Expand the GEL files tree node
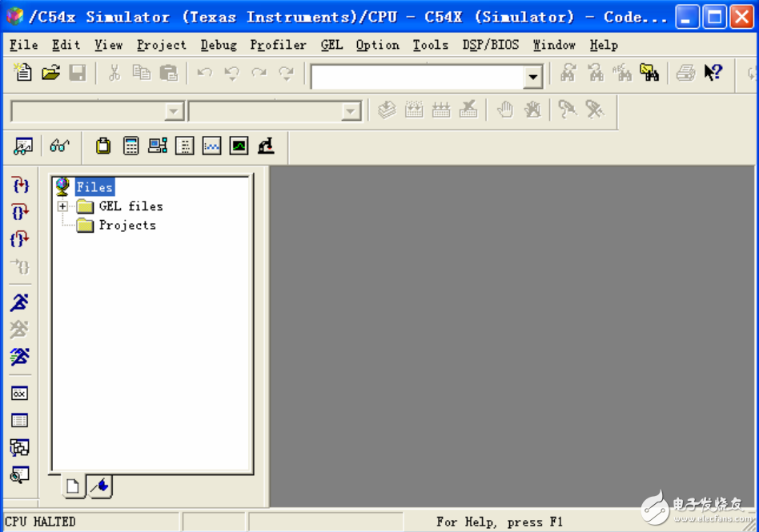 tap(62, 206)
